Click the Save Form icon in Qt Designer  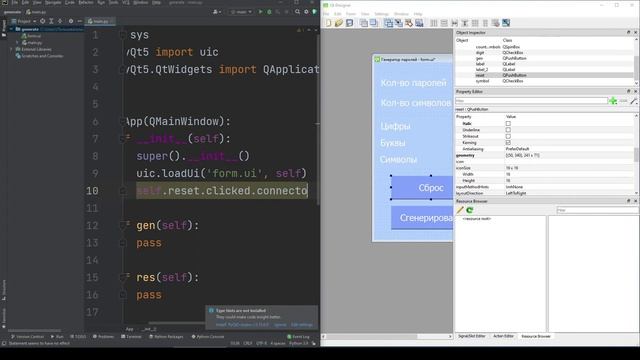(x=349, y=23)
